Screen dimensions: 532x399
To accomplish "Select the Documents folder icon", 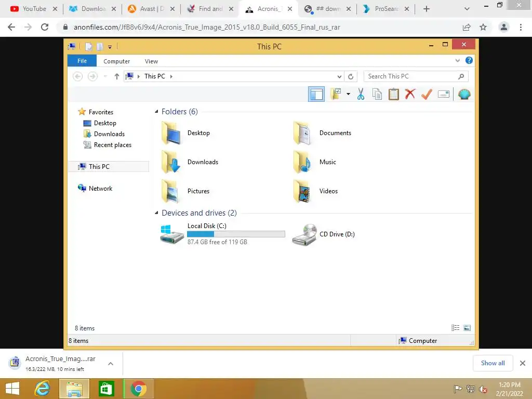I will (302, 133).
